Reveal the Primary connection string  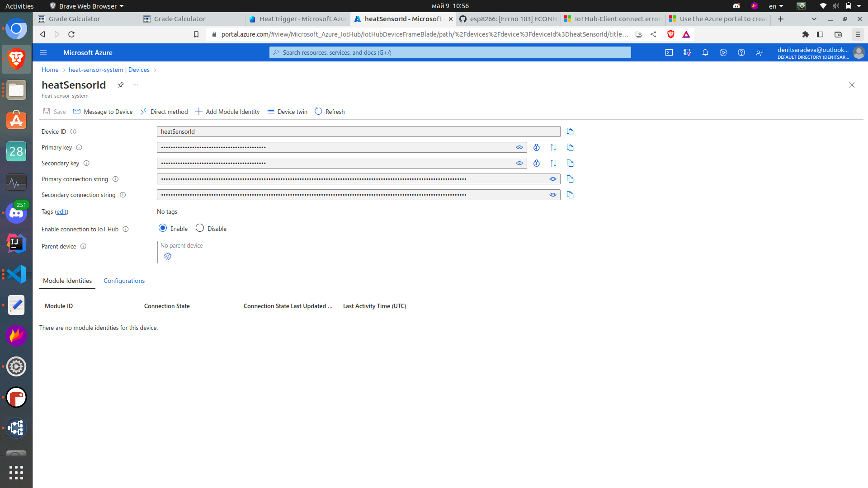click(553, 179)
